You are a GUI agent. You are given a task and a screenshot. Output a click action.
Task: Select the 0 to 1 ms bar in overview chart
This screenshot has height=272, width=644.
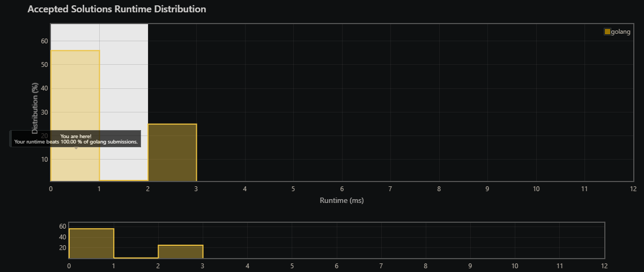pos(91,244)
